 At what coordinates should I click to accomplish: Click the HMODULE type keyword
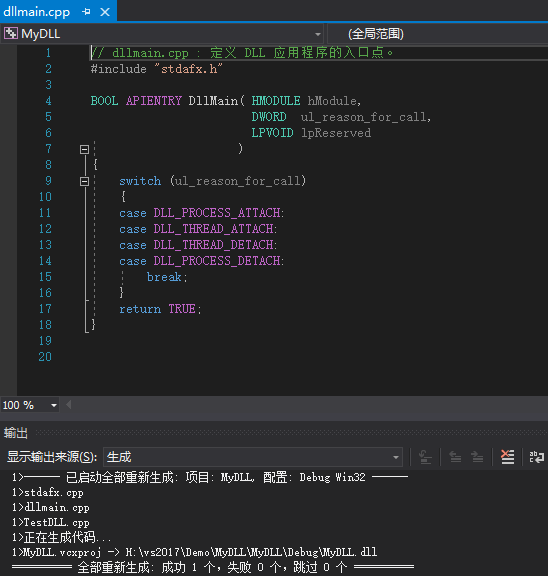(276, 101)
